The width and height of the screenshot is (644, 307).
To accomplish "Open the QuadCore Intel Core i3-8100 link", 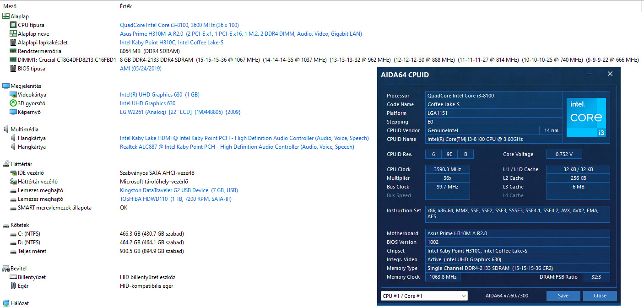I will pos(179,25).
